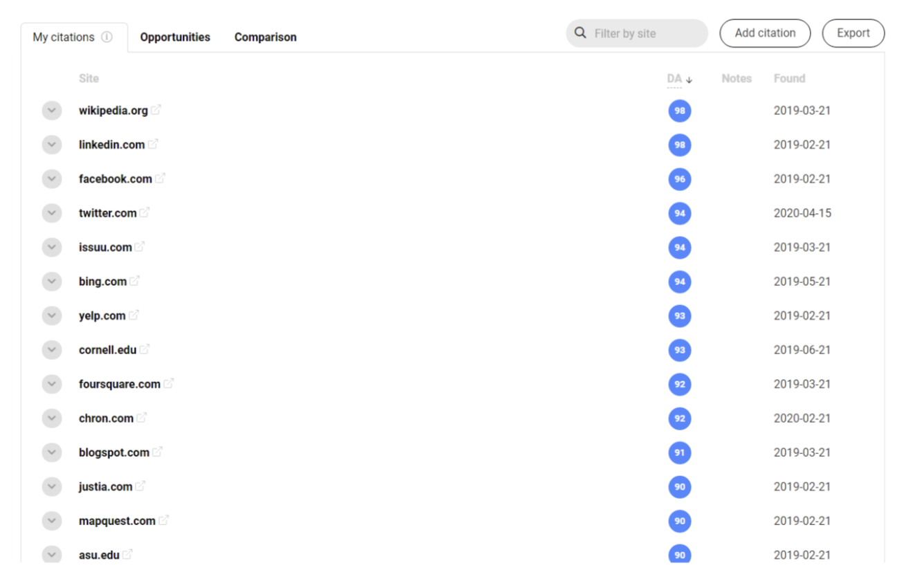Click the DA 98 badge for wikipedia.org

click(680, 111)
